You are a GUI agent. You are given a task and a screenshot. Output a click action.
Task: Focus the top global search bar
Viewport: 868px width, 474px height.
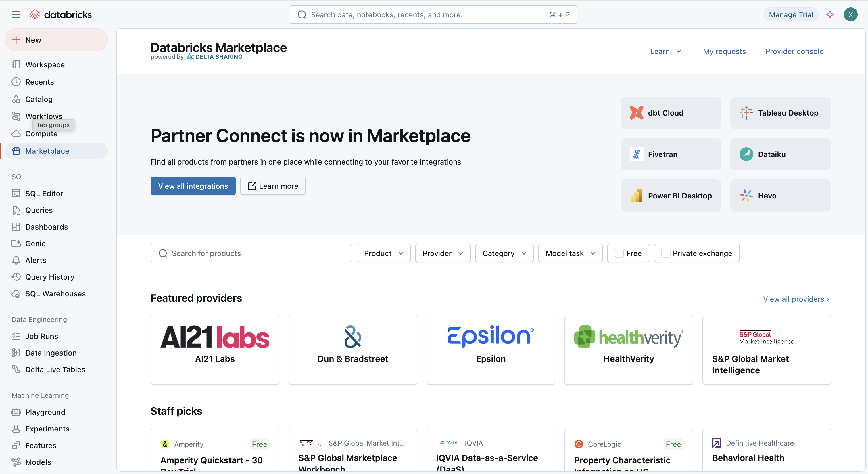tap(433, 14)
